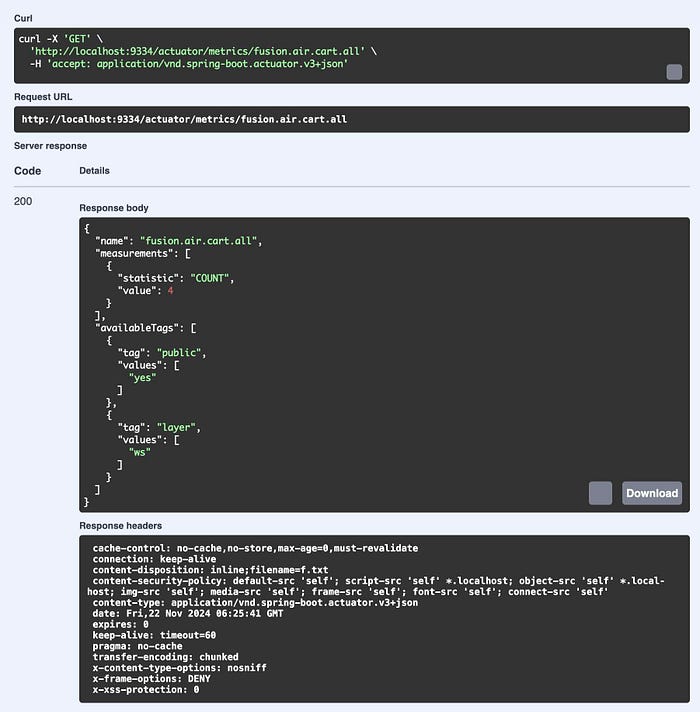Click the 'Code' column header
Screen dimensions: 700x712
28,171
